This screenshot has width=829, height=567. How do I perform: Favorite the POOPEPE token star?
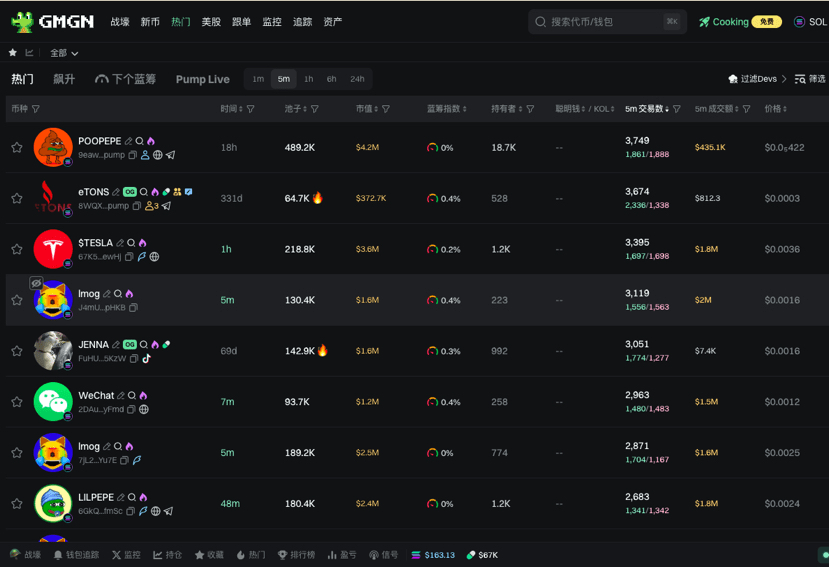click(x=17, y=148)
